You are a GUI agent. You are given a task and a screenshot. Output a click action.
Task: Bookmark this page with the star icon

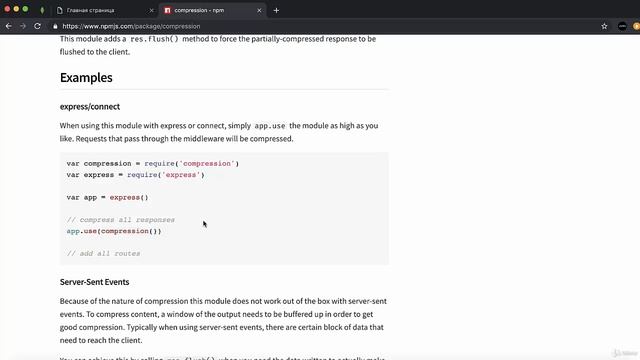(604, 26)
